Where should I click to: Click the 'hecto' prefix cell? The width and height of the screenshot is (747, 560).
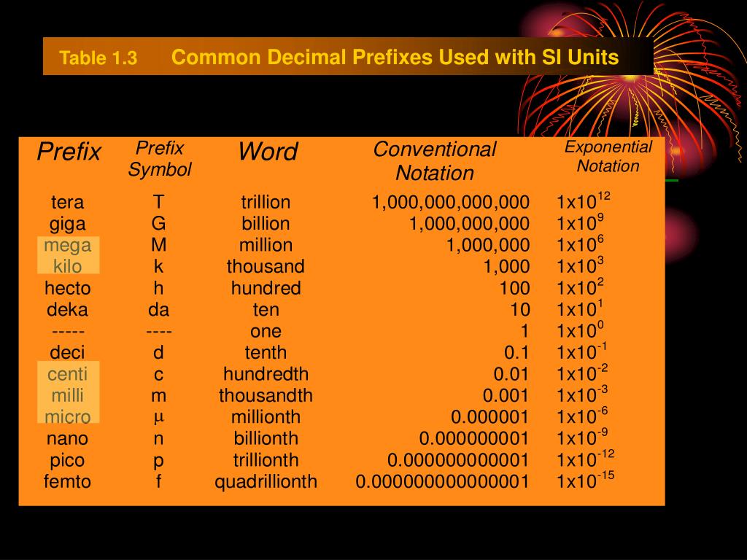pyautogui.click(x=67, y=288)
